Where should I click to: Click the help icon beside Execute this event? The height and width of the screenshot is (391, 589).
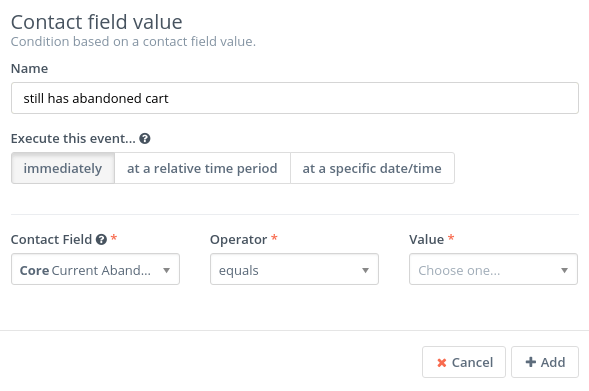click(145, 139)
